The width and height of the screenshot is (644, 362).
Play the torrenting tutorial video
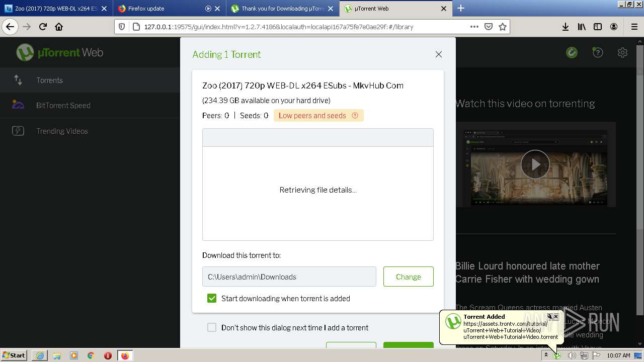[535, 164]
